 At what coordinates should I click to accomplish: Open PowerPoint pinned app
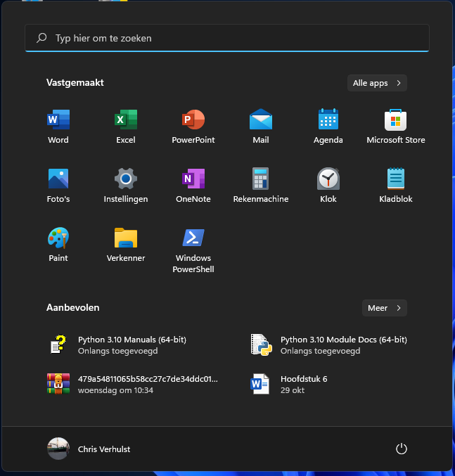(x=193, y=120)
